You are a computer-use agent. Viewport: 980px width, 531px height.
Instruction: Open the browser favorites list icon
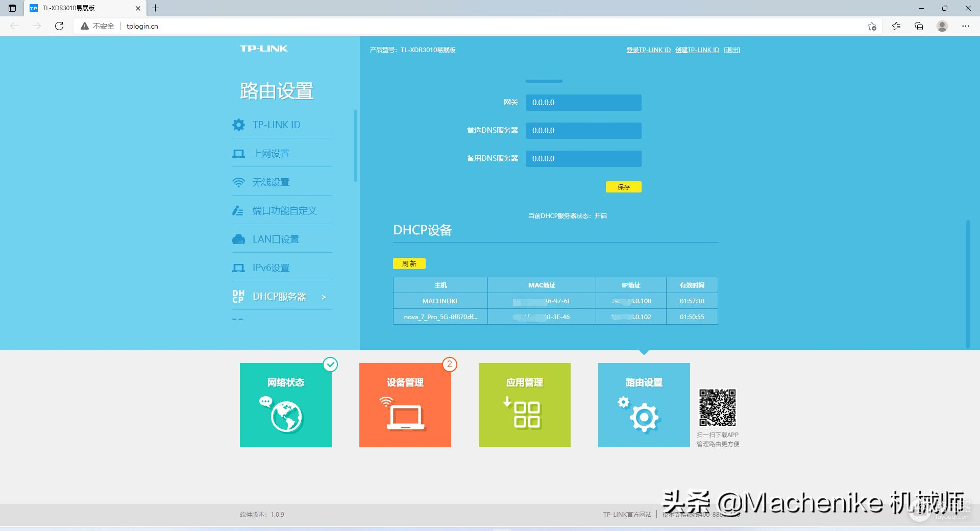click(x=896, y=26)
